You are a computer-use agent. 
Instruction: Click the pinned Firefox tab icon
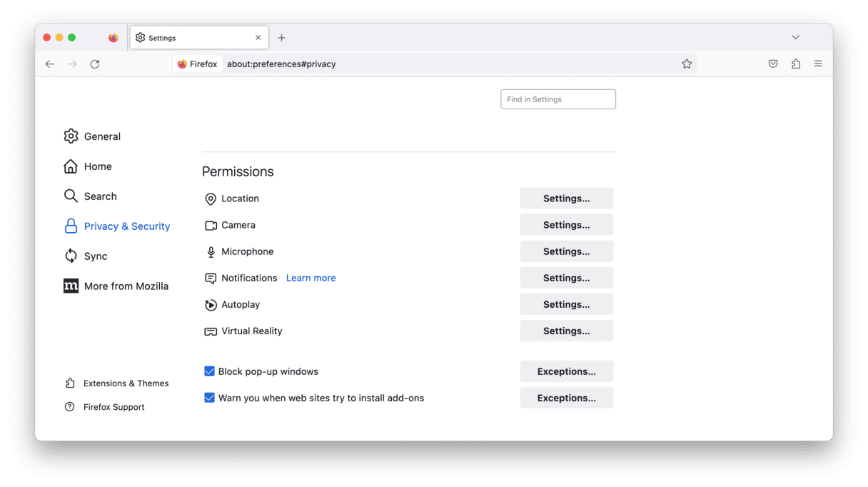pos(113,38)
